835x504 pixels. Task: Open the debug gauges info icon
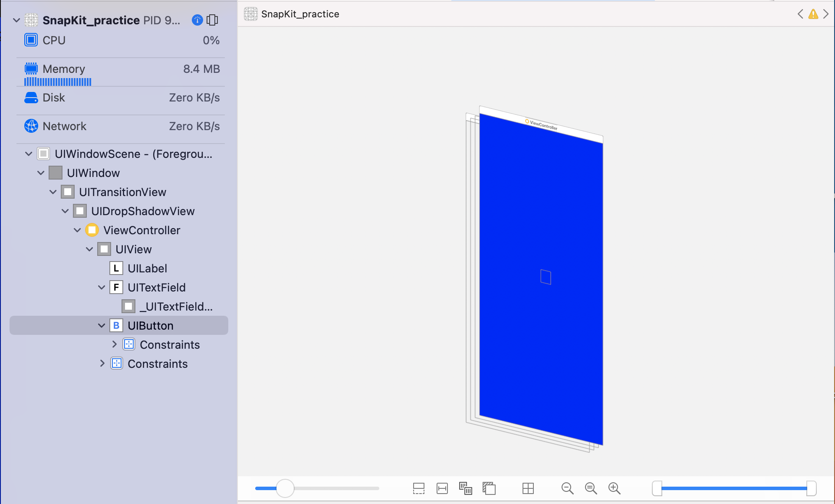tap(197, 20)
